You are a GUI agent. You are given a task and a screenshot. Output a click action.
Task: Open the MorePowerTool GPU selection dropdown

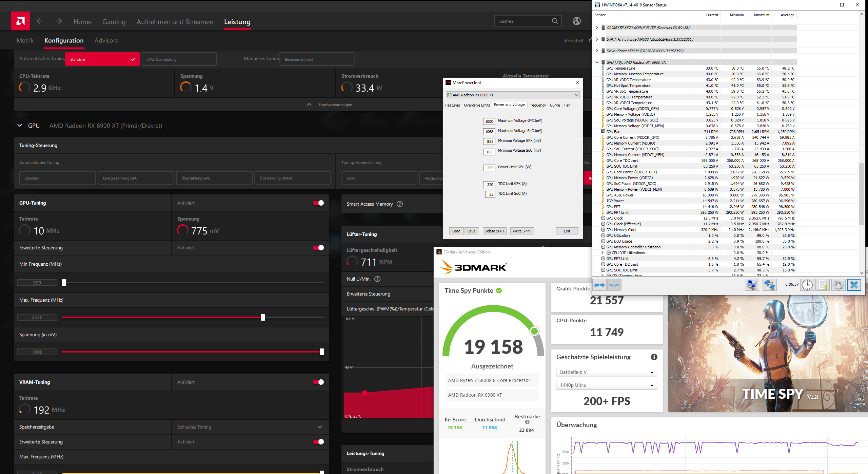[x=512, y=95]
